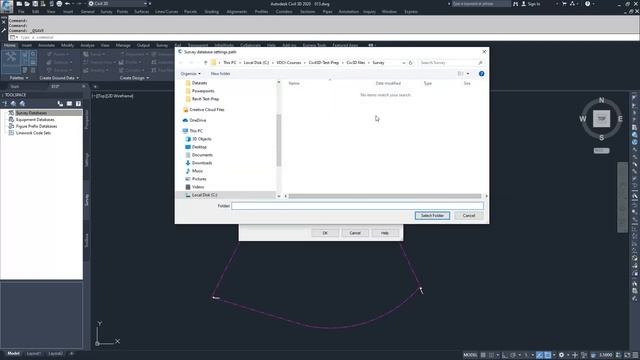Click the Undo arrow in quick access toolbar
The width and height of the screenshot is (640, 360).
(68, 4)
